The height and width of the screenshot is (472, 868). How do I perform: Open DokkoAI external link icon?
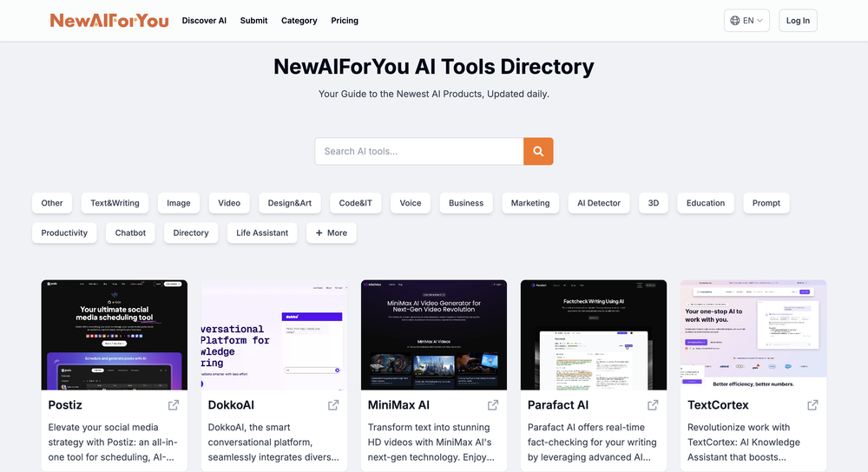pyautogui.click(x=333, y=405)
